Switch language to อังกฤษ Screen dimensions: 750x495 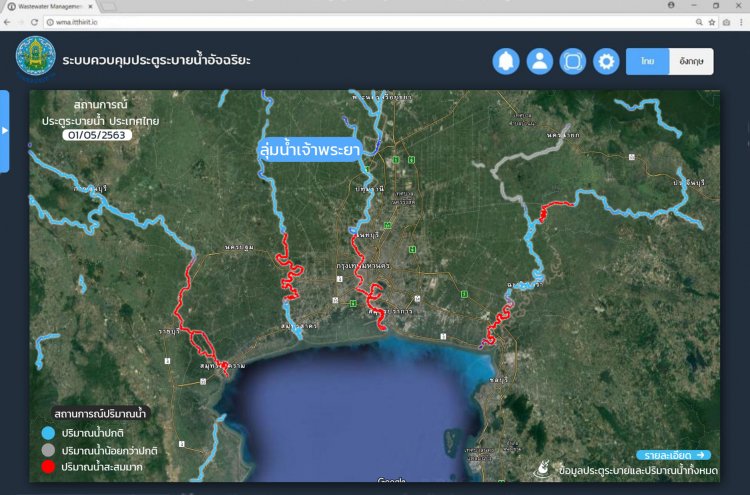689,61
